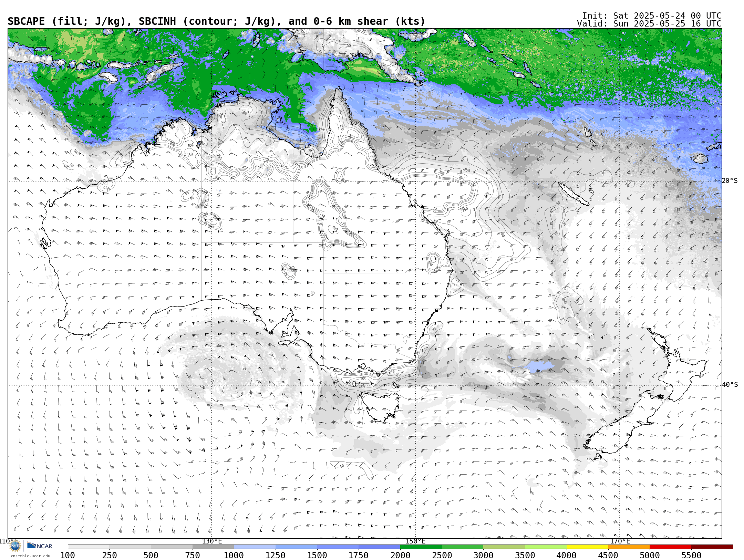Click the colorbar value '3500'

[x=525, y=555]
